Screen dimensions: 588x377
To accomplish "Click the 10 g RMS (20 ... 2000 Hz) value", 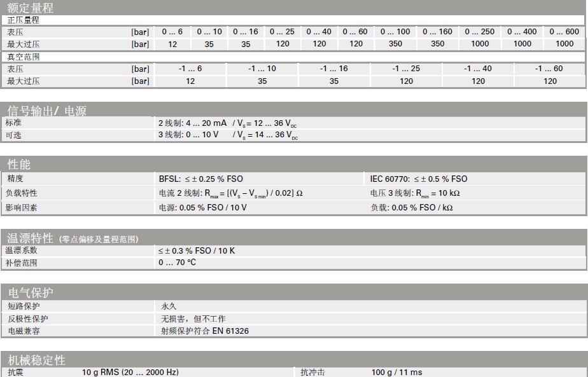I will pyautogui.click(x=130, y=372).
